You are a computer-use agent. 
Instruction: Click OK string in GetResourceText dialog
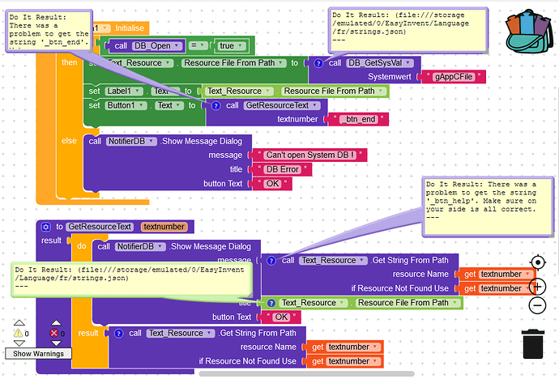pyautogui.click(x=281, y=317)
